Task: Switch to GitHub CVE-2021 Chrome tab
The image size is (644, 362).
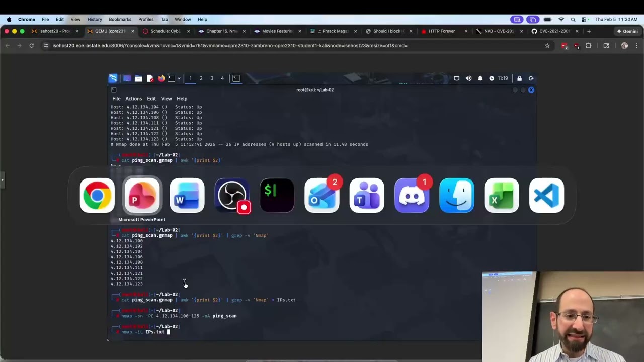Action: tap(554, 31)
